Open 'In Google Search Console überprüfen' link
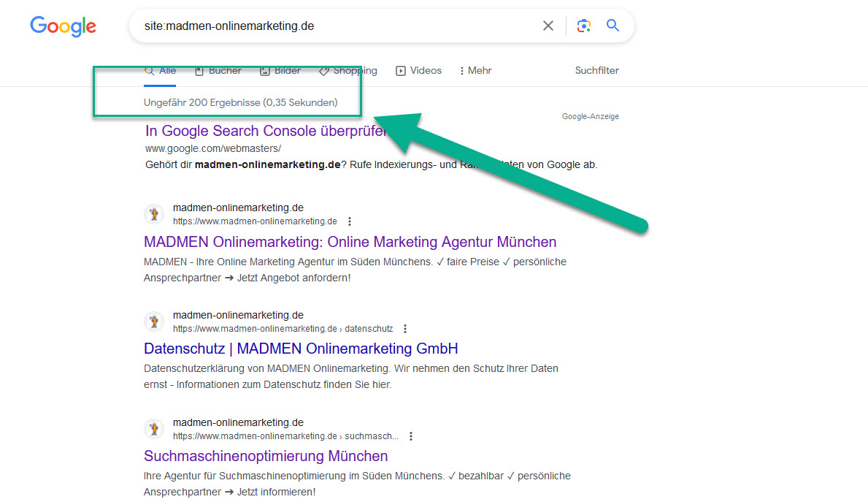This screenshot has height=502, width=868. click(266, 131)
